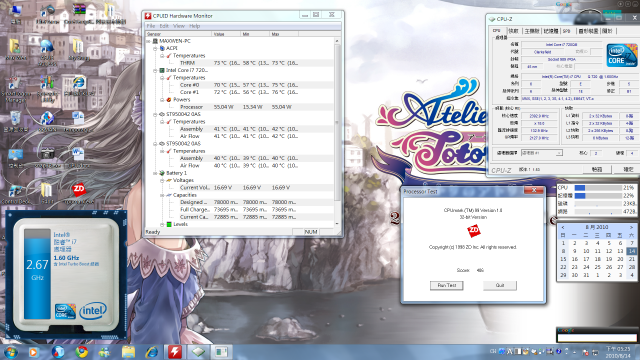Click the taskbar clock showing 05:25
Viewport: 640px width, 360px height.
(x=618, y=352)
